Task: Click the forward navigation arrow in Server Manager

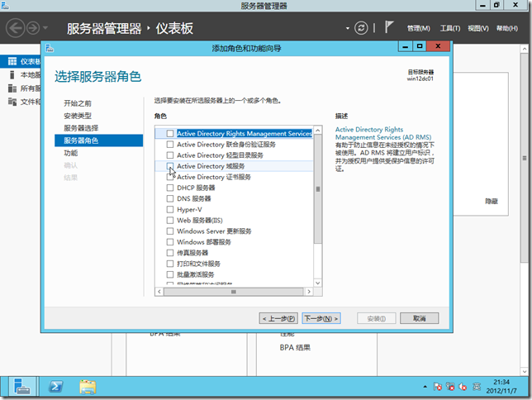Action: (33, 28)
